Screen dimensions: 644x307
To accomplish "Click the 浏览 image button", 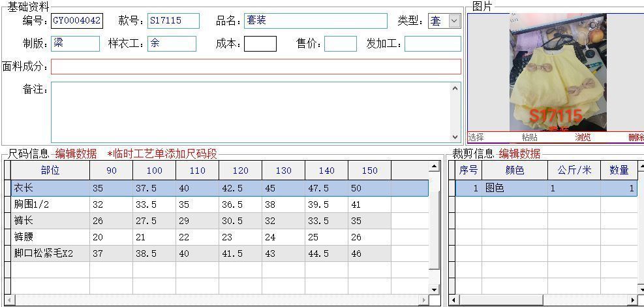I will 583,137.
